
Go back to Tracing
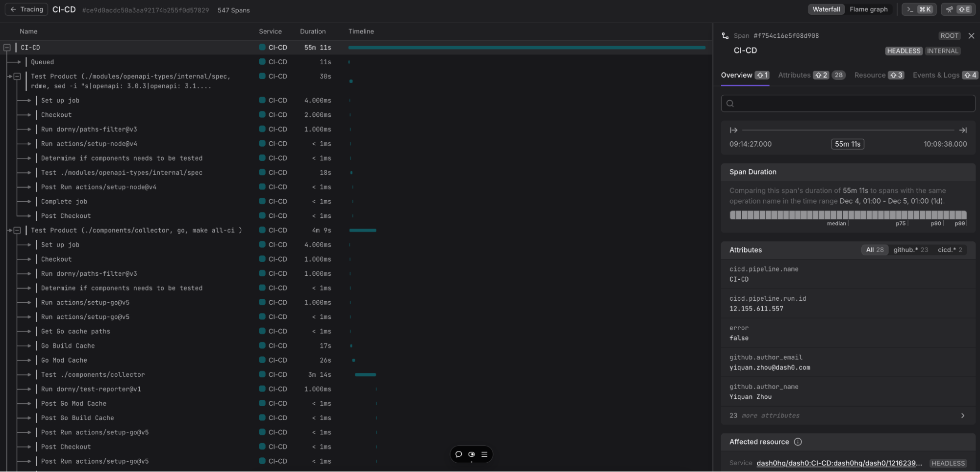[26, 9]
